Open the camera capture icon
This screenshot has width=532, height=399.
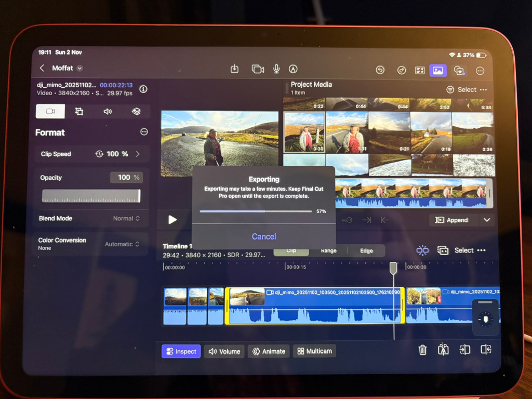(x=258, y=69)
